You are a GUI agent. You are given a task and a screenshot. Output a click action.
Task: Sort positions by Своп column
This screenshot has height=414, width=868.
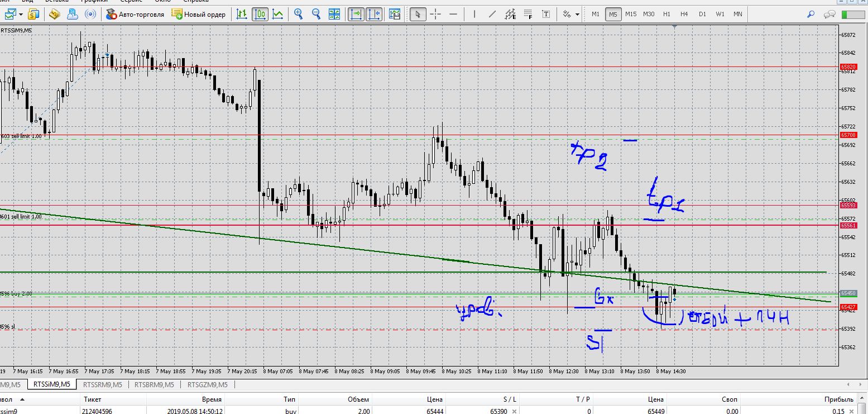[730, 399]
